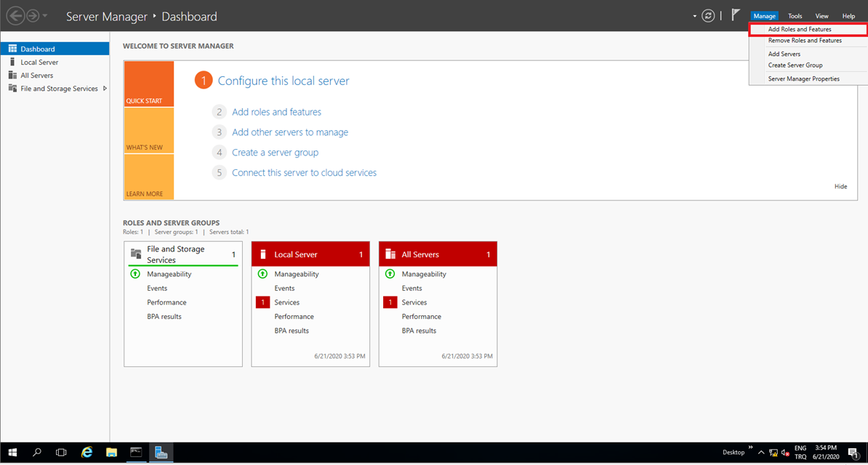Viewport: 868px width, 465px height.
Task: Open the Windows Start menu
Action: click(12, 452)
